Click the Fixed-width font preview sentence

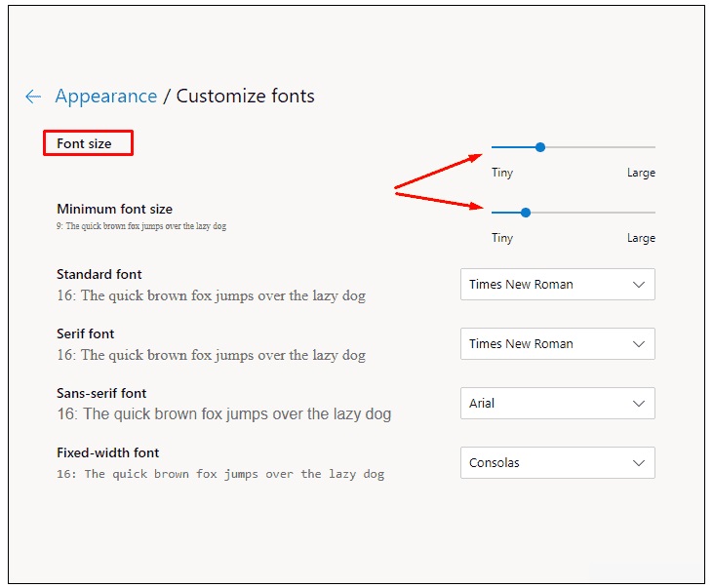click(x=220, y=474)
